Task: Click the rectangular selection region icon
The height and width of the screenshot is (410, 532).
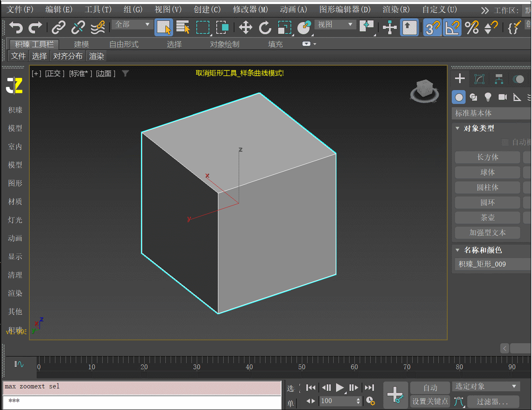Action: pos(203,27)
